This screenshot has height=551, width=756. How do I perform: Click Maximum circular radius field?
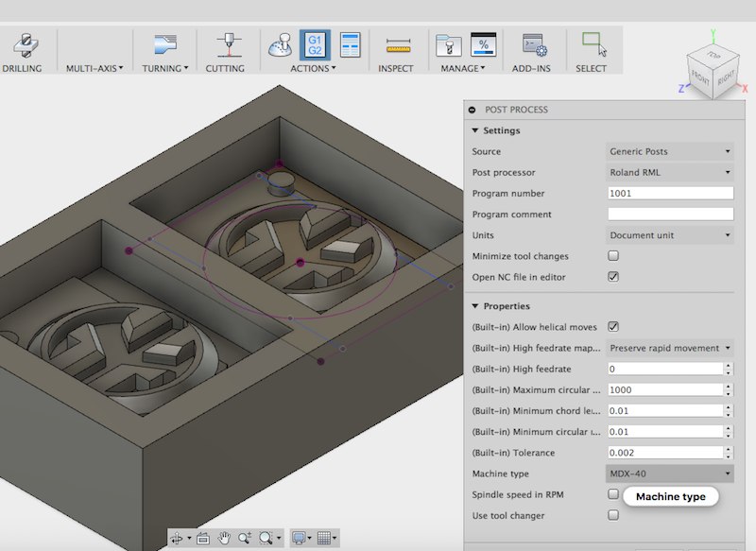tap(666, 389)
